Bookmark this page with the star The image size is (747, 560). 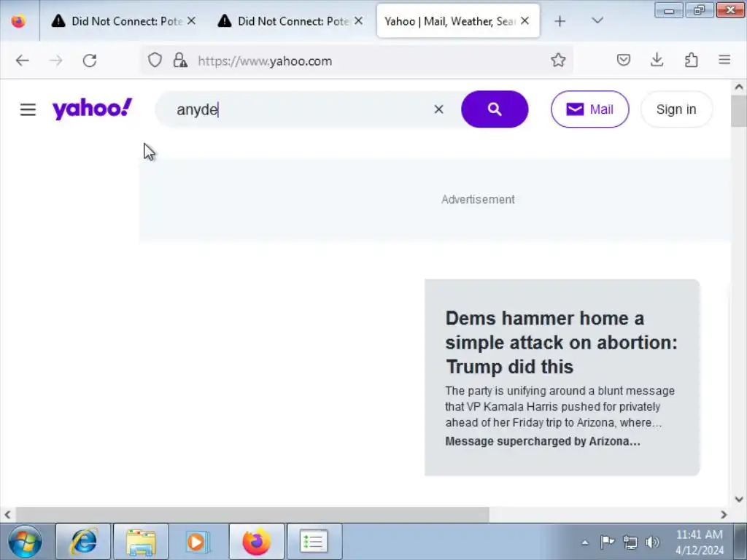coord(558,60)
